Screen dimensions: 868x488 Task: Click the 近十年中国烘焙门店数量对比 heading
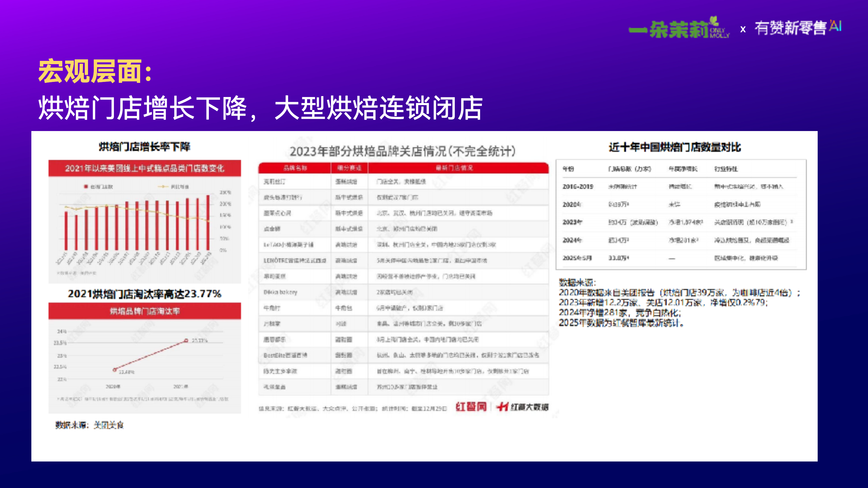coord(675,147)
